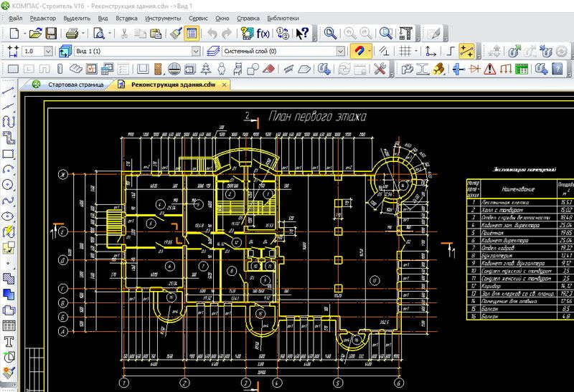Open the Файл menu

click(15, 19)
